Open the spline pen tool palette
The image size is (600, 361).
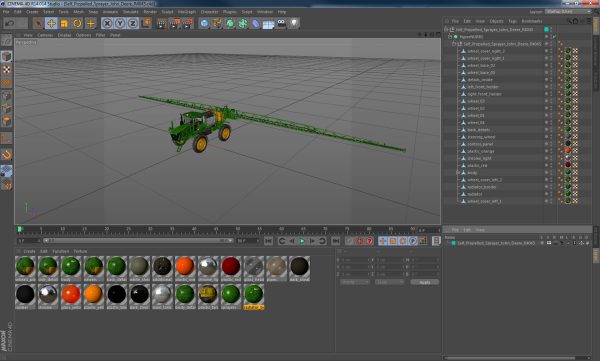(x=217, y=24)
